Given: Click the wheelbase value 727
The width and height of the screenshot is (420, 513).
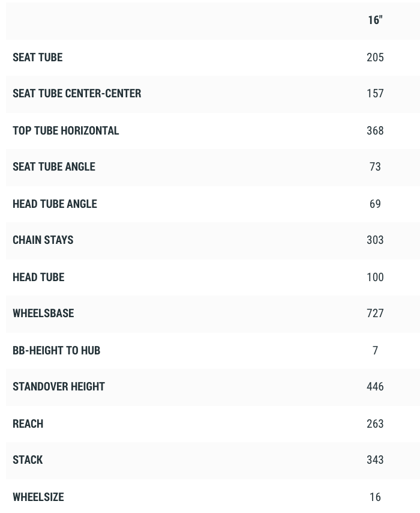Looking at the screenshot, I should pyautogui.click(x=375, y=314).
